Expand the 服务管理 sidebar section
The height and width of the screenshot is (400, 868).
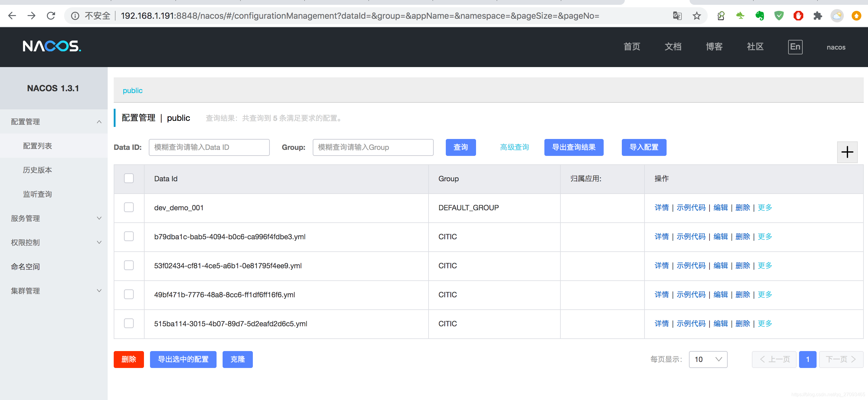tap(54, 218)
